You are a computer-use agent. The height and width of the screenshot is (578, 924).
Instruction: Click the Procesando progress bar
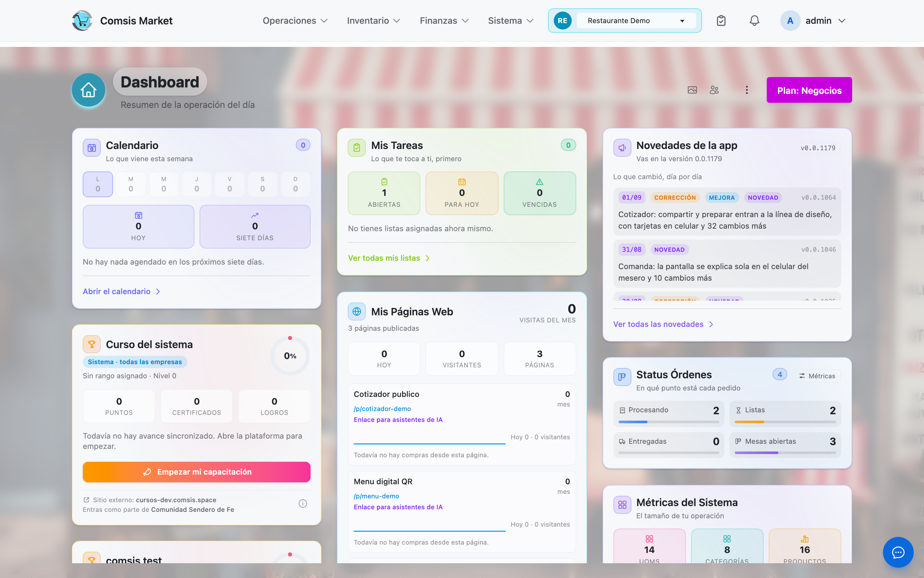click(x=669, y=422)
